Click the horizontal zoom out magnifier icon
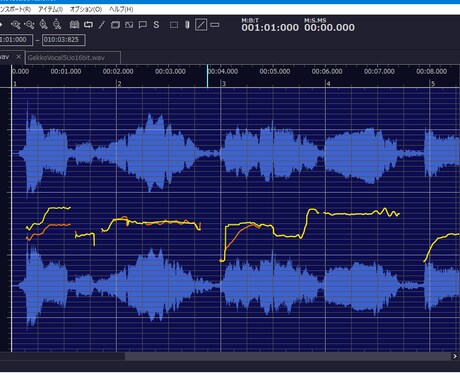This screenshot has width=460, height=380. click(x=29, y=25)
